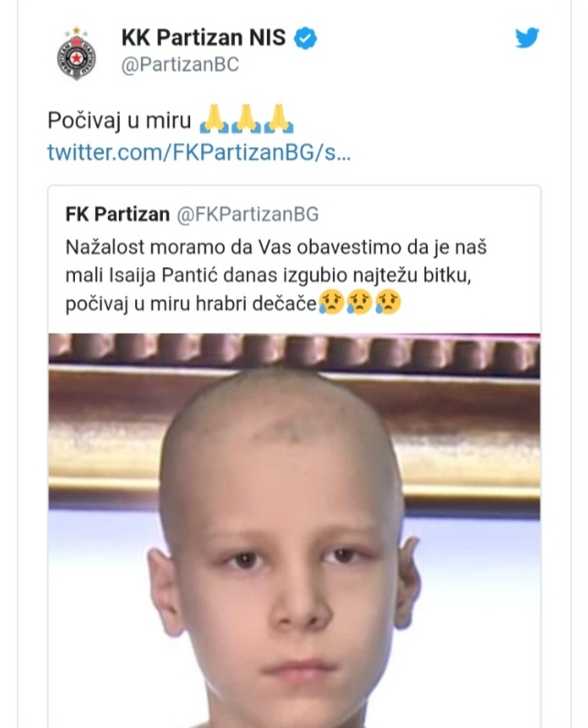Screen dimensions: 588x728
Task: Click the middle praying hands emoji
Action: (246, 119)
